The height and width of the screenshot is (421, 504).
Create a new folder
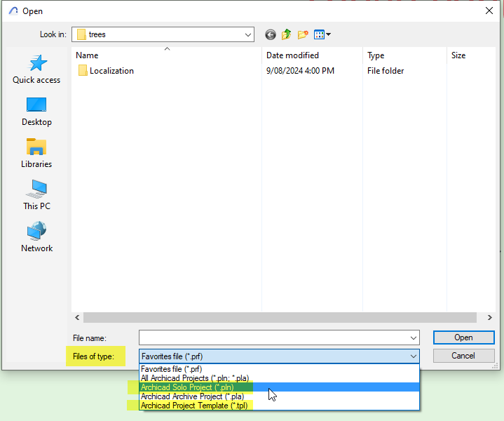(x=303, y=34)
